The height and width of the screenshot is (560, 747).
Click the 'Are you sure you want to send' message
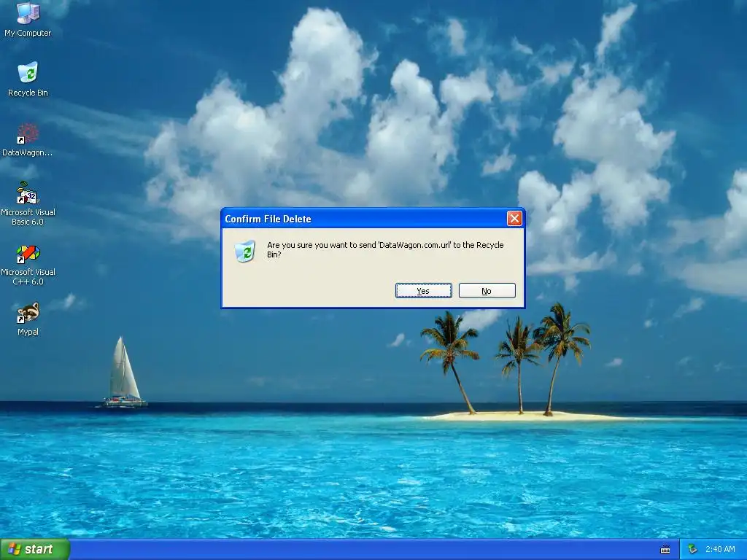385,249
